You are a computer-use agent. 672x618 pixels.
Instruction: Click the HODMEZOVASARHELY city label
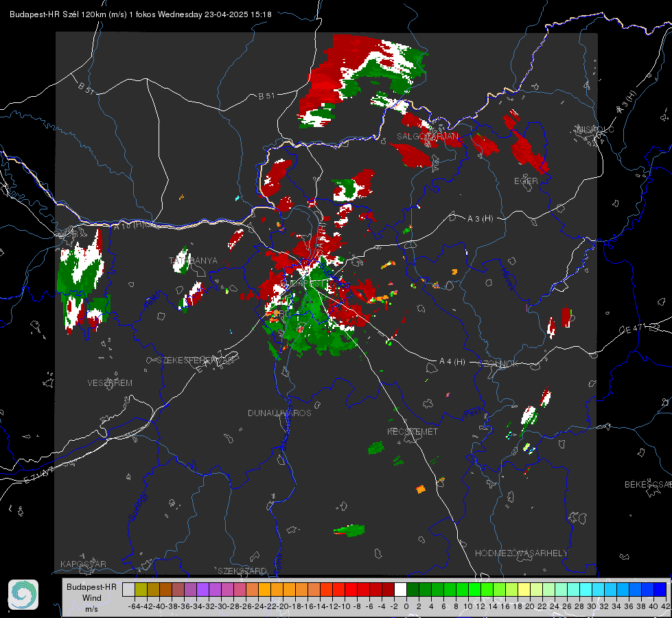click(521, 553)
